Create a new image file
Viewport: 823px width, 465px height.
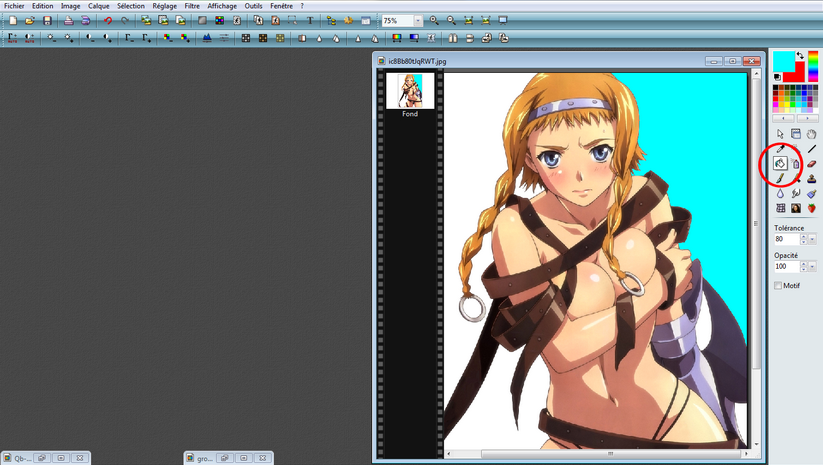click(x=13, y=20)
